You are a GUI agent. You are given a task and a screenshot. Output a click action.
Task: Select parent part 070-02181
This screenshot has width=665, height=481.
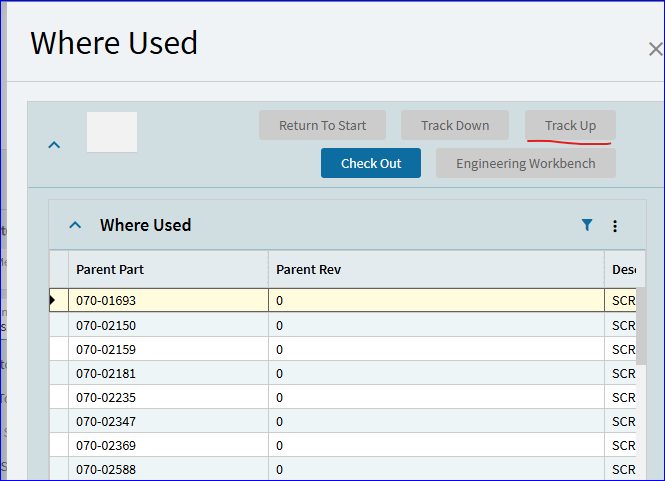coord(168,373)
